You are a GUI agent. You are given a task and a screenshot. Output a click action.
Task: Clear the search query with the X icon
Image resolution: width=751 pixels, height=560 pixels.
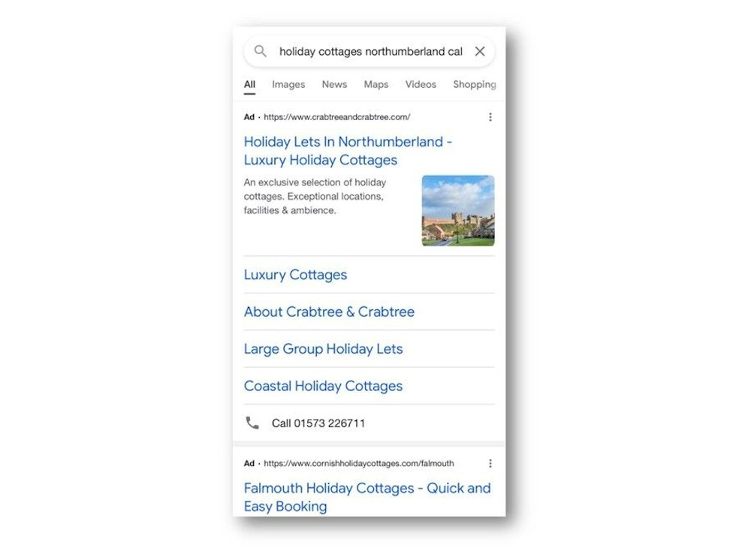pyautogui.click(x=479, y=51)
